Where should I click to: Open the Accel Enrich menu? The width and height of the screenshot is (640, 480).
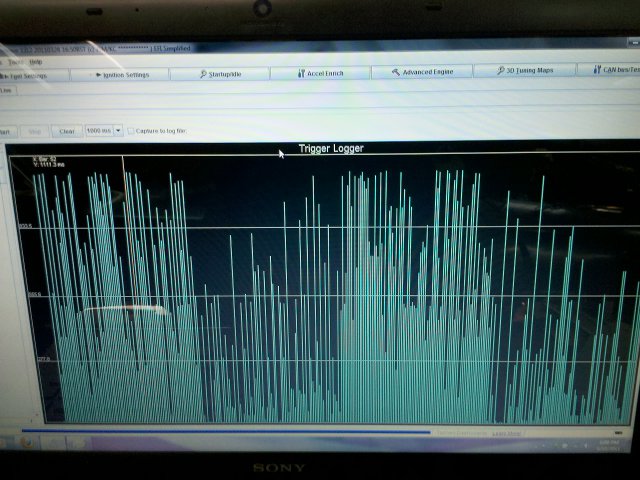coord(320,73)
